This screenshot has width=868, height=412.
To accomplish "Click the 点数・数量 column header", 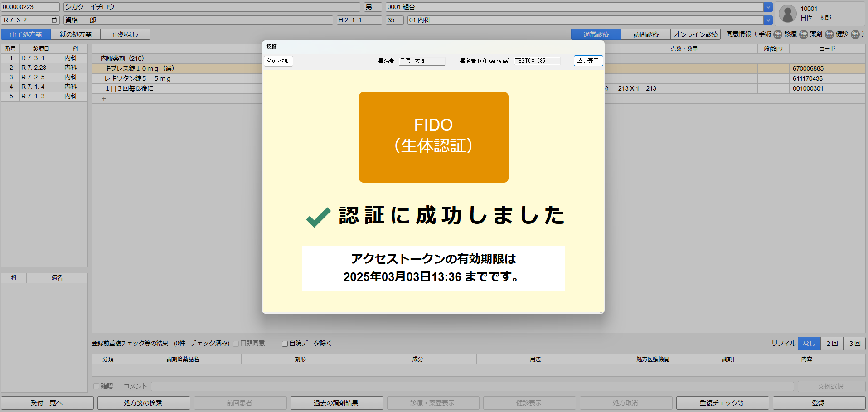I will (684, 49).
